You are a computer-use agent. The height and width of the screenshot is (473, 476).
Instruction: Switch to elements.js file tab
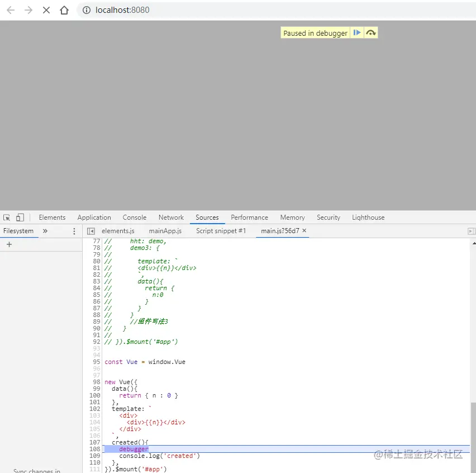(118, 231)
